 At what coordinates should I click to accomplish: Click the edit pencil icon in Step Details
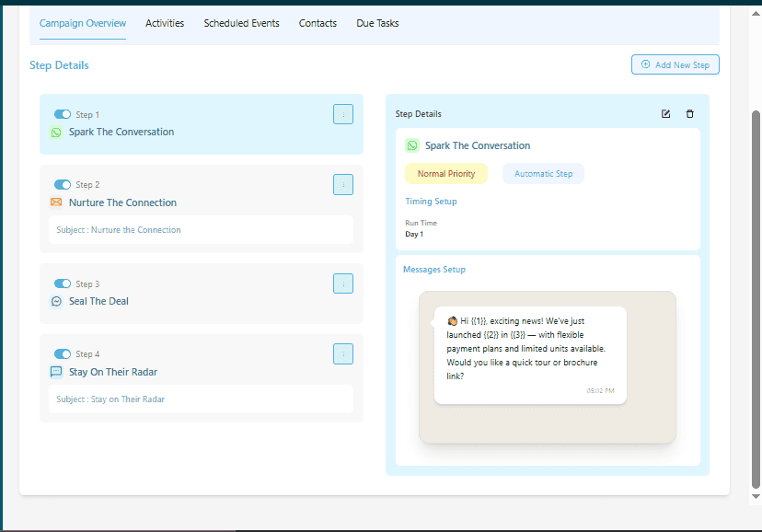tap(666, 114)
